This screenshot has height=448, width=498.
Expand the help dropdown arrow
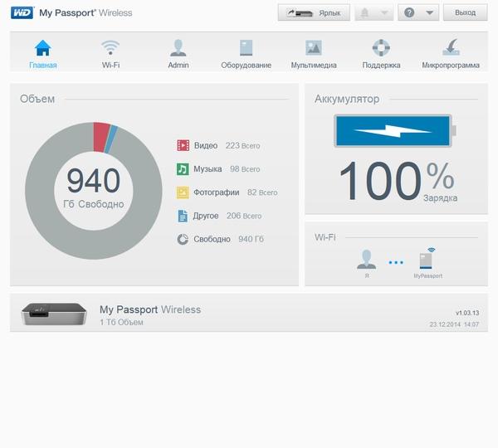(x=429, y=13)
